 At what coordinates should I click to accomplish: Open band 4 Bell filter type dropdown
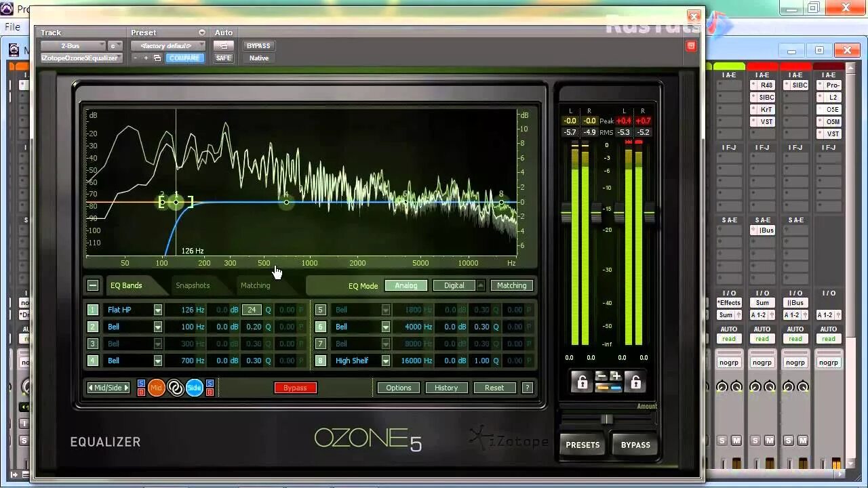[x=158, y=361]
